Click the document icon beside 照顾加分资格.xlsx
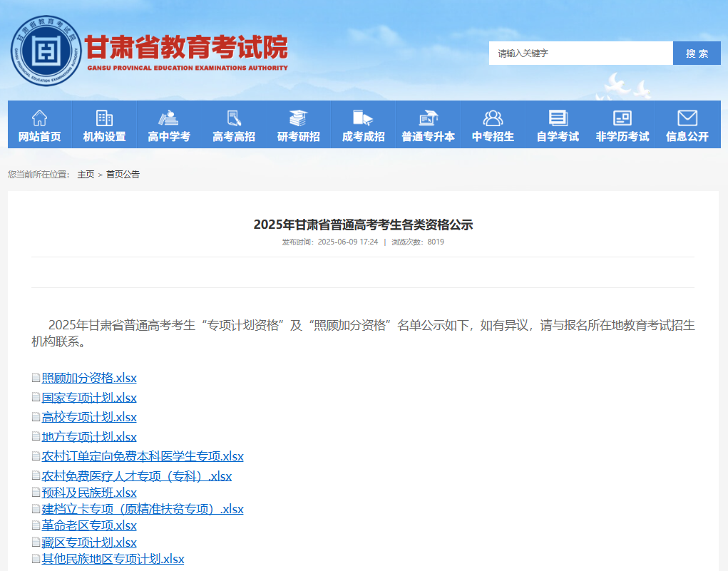This screenshot has width=728, height=571. (36, 378)
